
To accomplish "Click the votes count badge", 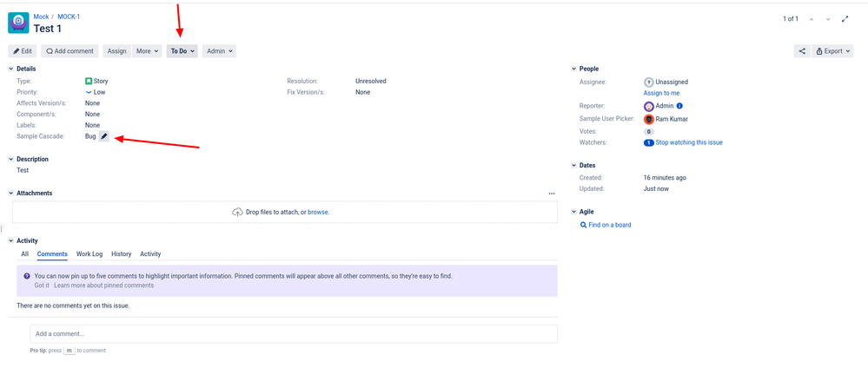I will pyautogui.click(x=649, y=132).
